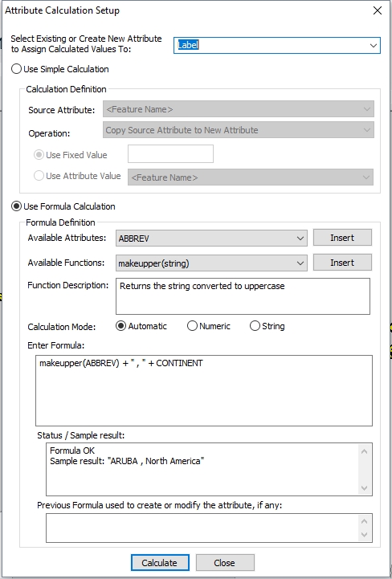
Task: Close the Attribute Calculation Setup dialog with the X
Action: pyautogui.click(x=378, y=10)
